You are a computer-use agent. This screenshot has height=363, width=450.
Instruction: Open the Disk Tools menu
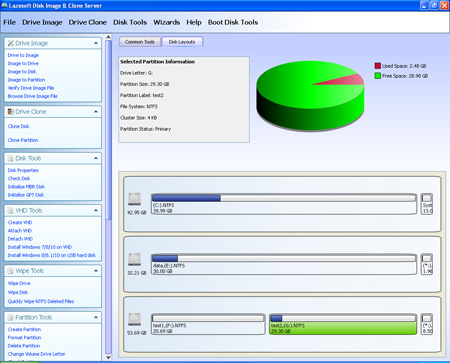click(x=130, y=22)
